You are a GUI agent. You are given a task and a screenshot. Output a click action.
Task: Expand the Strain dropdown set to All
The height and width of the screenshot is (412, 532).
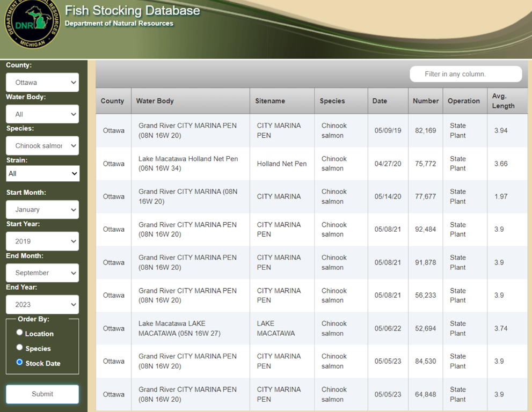coord(42,173)
